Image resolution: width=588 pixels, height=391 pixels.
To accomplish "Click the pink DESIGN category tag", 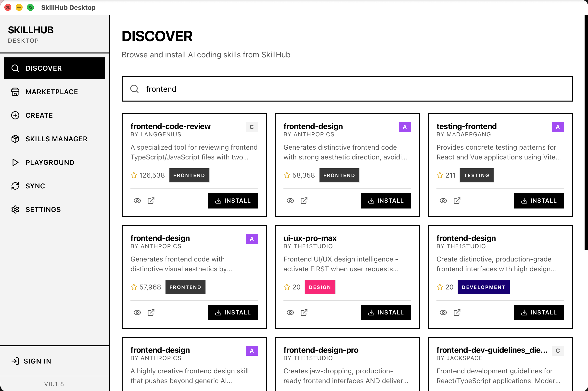I will pos(320,287).
